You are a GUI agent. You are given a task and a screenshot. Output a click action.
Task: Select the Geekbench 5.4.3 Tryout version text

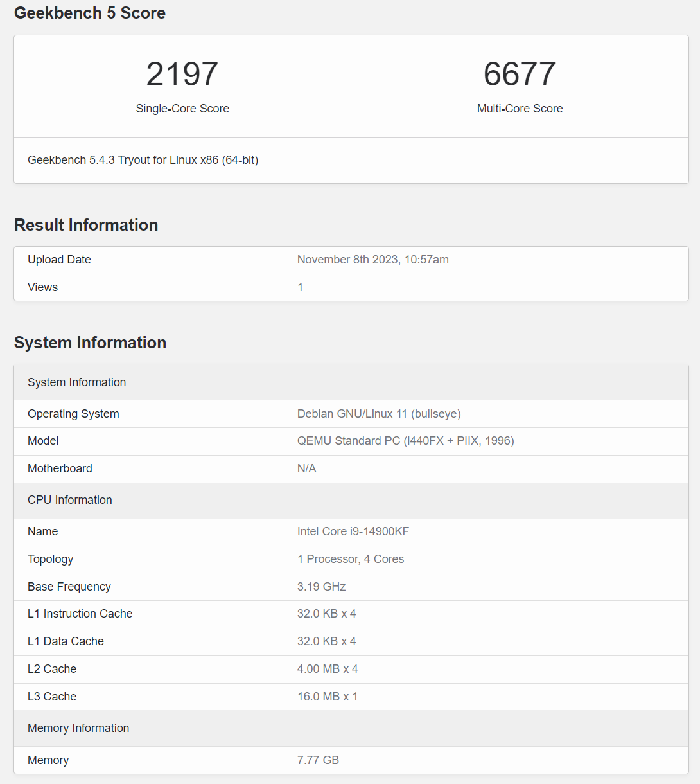pos(143,160)
